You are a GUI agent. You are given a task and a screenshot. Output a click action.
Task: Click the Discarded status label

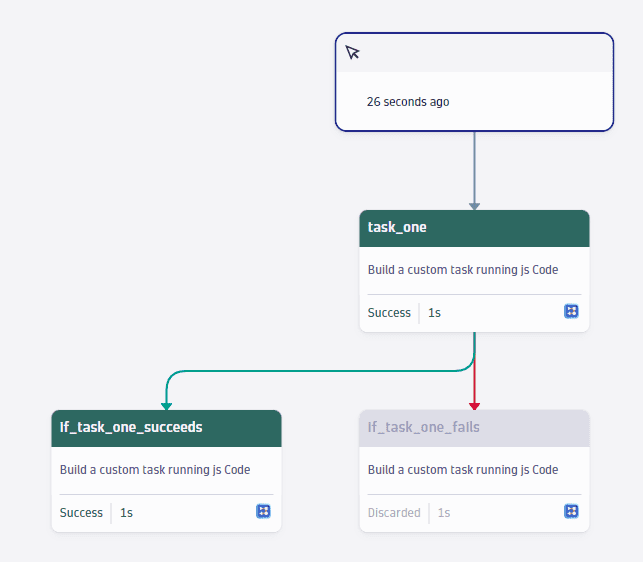394,513
